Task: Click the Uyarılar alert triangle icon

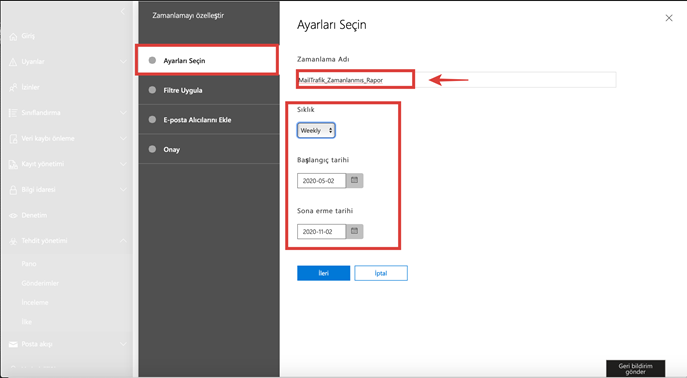Action: pyautogui.click(x=13, y=62)
